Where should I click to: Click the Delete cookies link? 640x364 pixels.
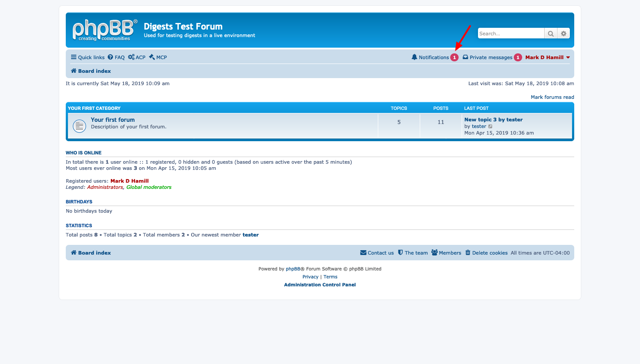pyautogui.click(x=486, y=253)
